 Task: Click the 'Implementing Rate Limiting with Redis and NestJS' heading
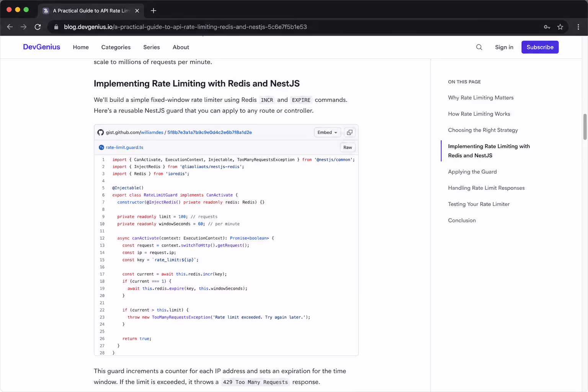(x=196, y=83)
